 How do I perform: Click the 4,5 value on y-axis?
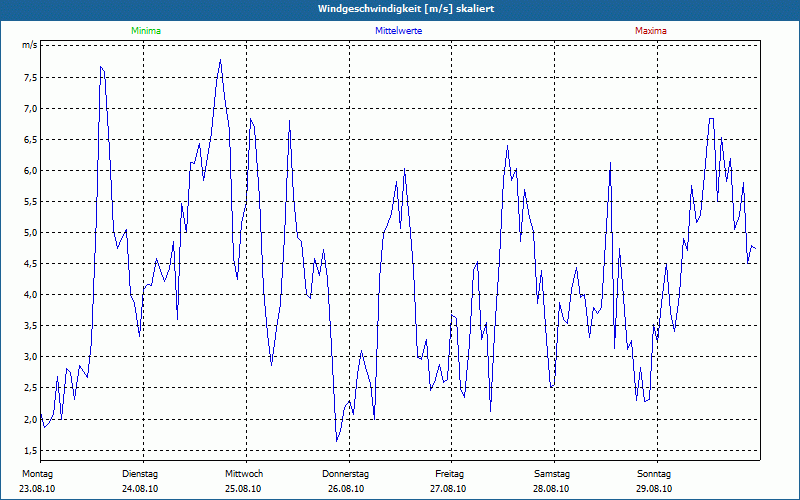pos(30,264)
